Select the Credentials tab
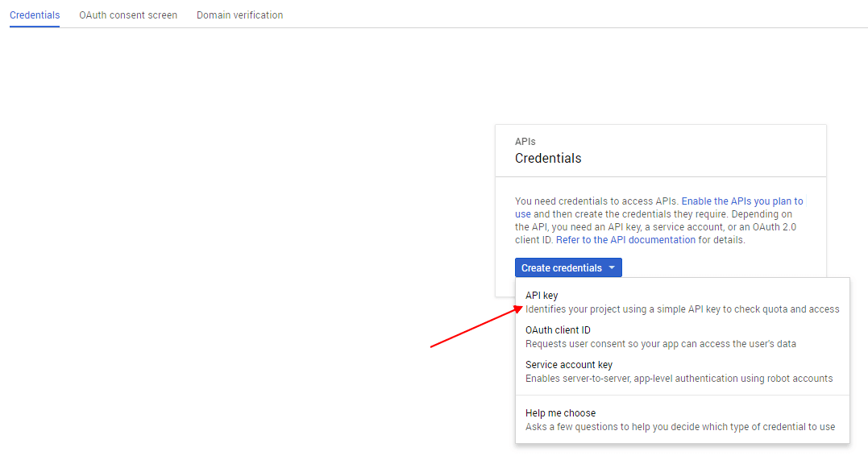The width and height of the screenshot is (868, 464). point(35,15)
